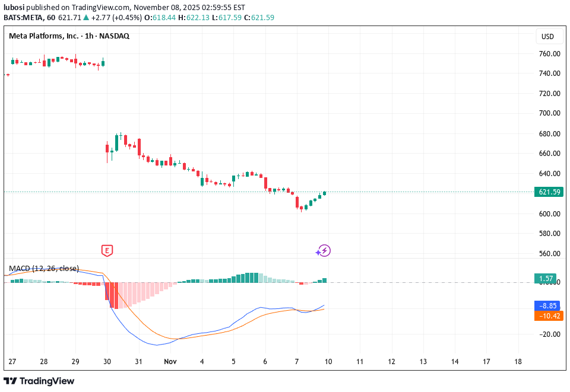Click the lubosi author name
The width and height of the screenshot is (570, 392).
pyautogui.click(x=15, y=6)
